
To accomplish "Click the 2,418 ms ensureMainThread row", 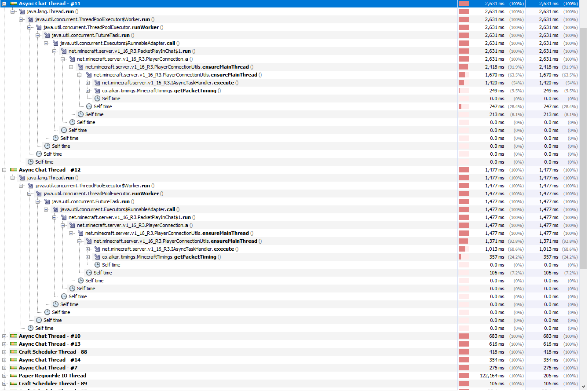I will click(x=290, y=67).
